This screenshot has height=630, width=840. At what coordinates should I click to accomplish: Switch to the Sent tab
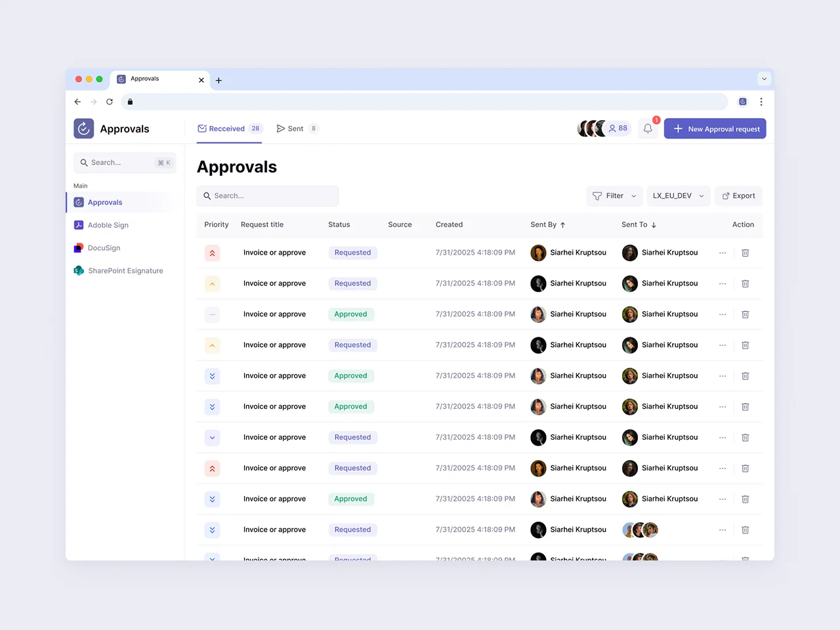(297, 129)
